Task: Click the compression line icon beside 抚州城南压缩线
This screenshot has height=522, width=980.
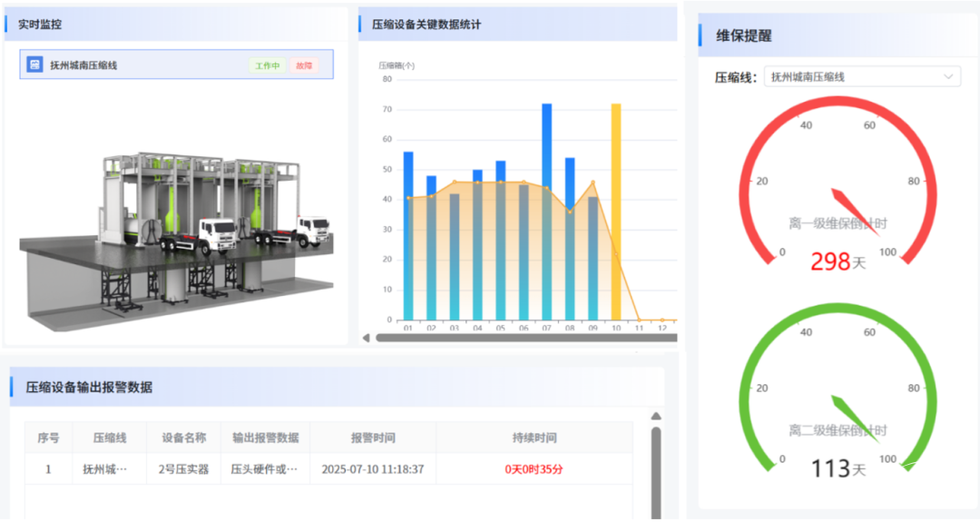Action: click(34, 65)
